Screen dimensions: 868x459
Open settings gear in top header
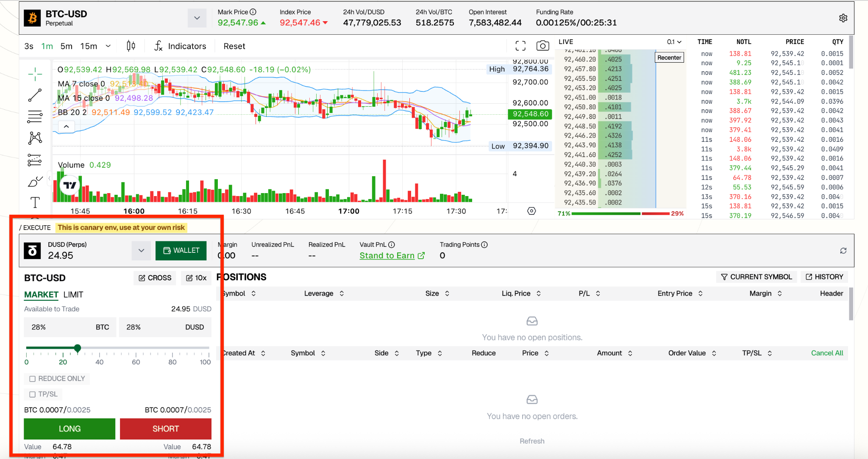click(x=843, y=18)
